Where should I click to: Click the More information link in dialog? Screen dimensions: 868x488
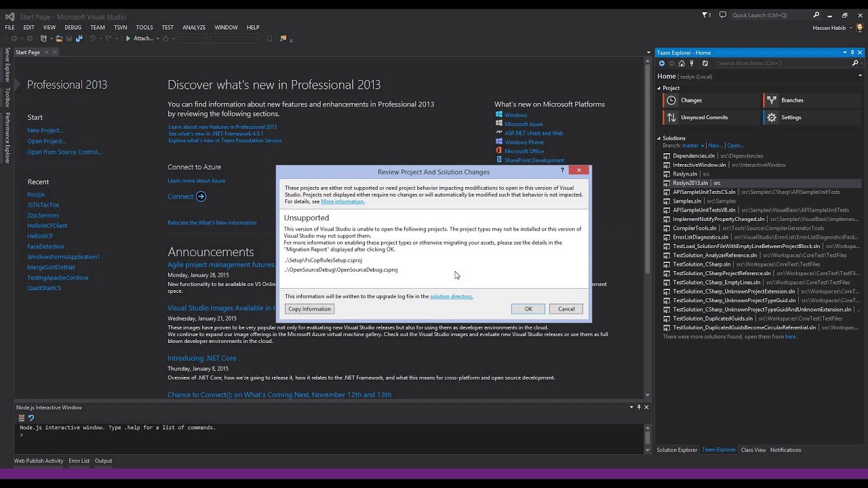click(342, 201)
